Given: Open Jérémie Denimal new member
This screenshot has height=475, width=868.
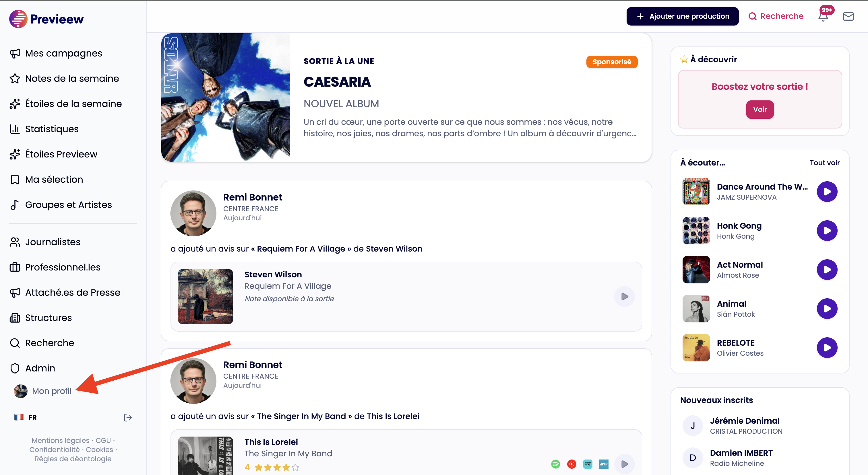Looking at the screenshot, I should pos(745,426).
